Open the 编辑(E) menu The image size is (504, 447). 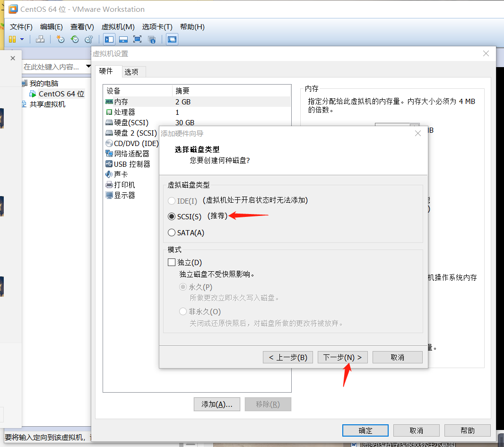[x=52, y=26]
